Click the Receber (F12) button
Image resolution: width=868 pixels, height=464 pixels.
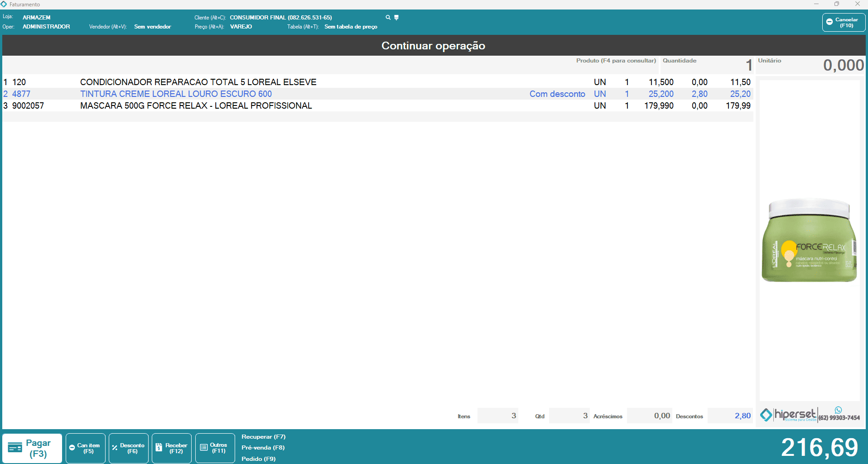[x=172, y=448]
